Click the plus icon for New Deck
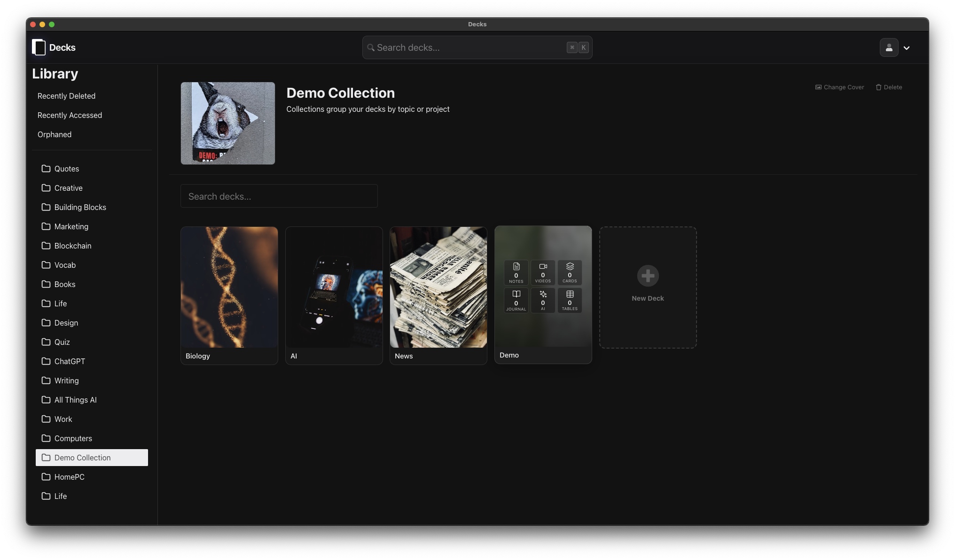 (x=648, y=276)
